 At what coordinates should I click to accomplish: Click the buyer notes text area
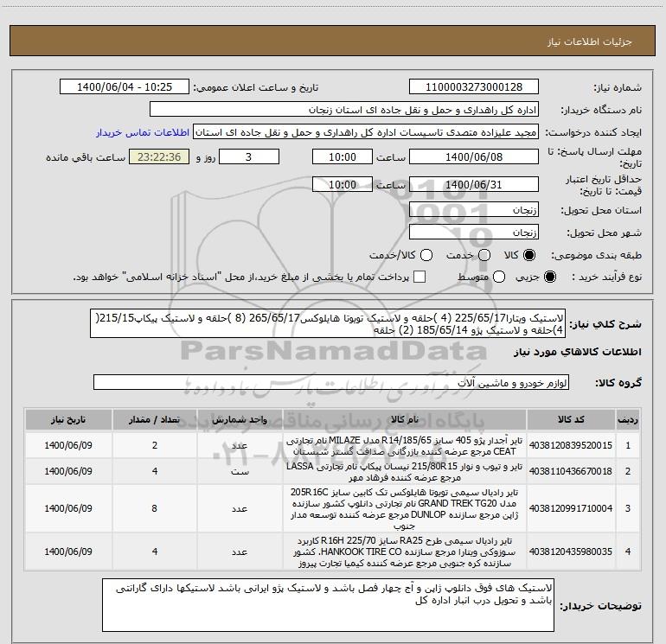click(x=329, y=604)
